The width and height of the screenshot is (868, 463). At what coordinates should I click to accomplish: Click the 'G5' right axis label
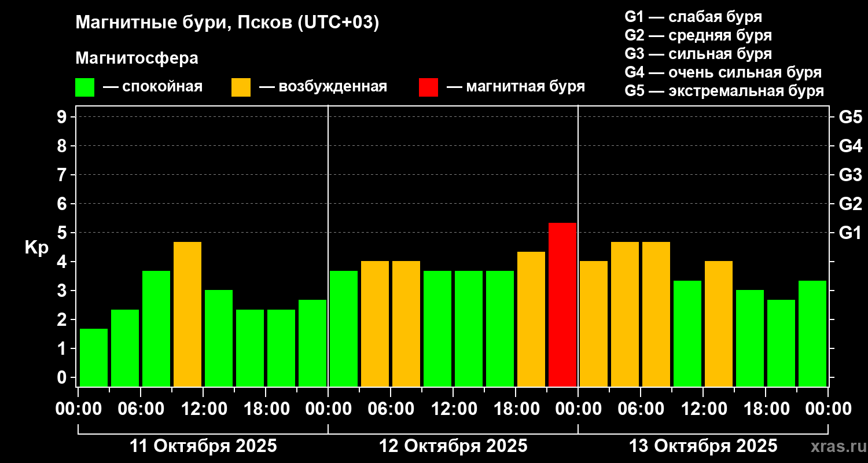click(x=850, y=117)
